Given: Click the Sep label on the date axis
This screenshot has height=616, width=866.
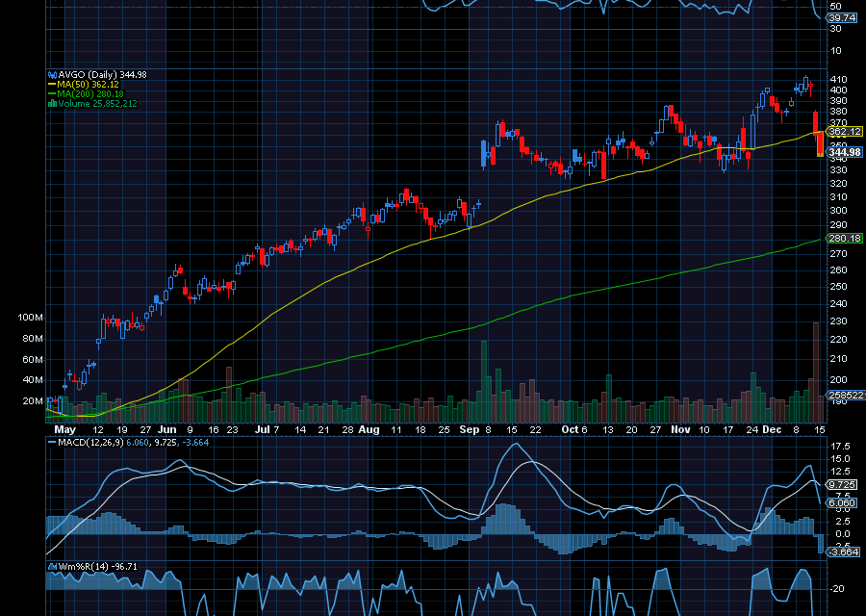Looking at the screenshot, I should [471, 430].
